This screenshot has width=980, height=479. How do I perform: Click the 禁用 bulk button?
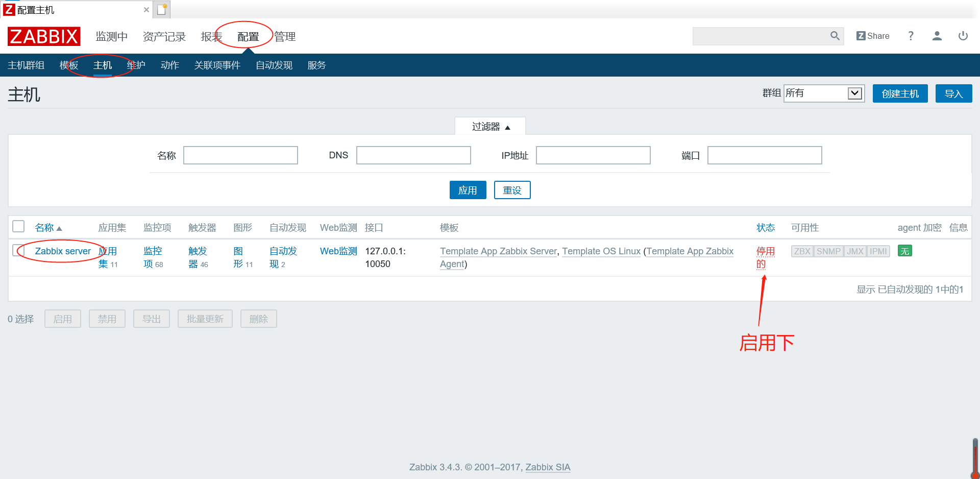(x=107, y=319)
